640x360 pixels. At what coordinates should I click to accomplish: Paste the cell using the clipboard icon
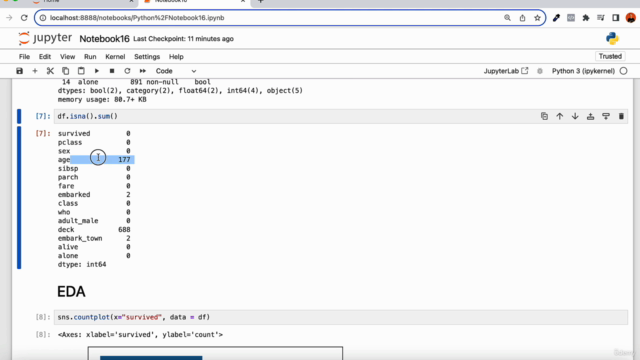pyautogui.click(x=81, y=71)
